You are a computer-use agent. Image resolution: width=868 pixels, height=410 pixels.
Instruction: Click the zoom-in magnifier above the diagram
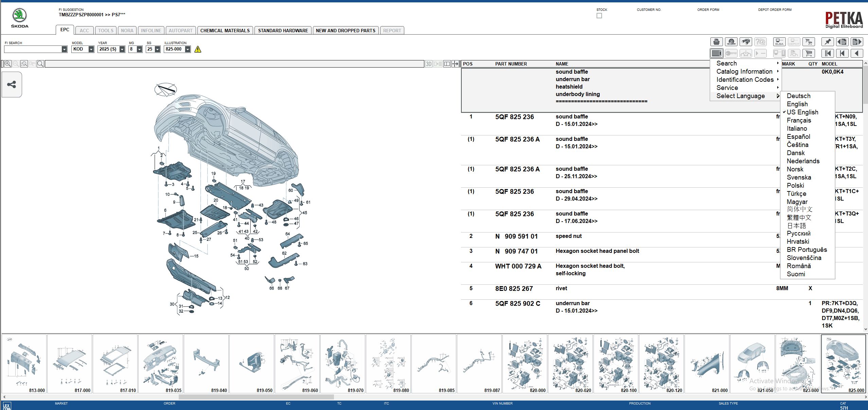pos(7,64)
